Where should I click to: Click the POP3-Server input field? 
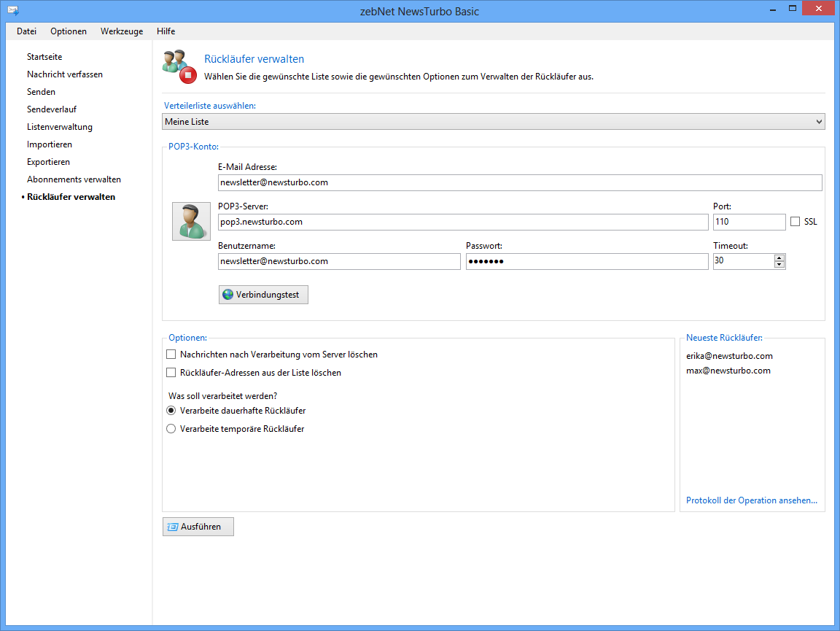click(x=463, y=222)
